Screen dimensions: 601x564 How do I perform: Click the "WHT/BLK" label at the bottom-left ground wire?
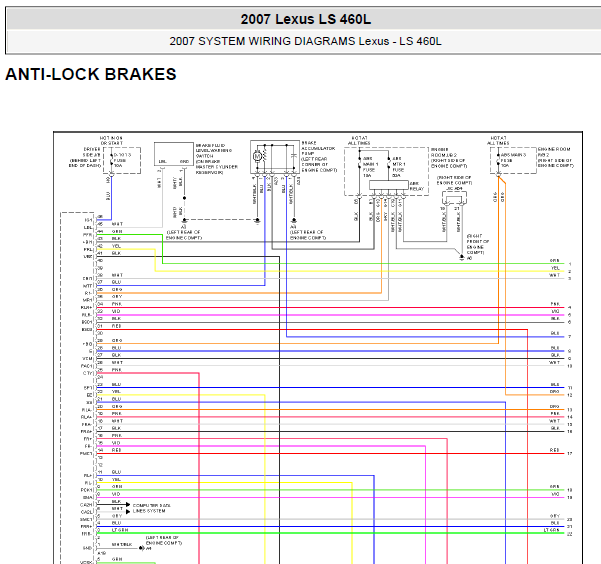tap(122, 544)
